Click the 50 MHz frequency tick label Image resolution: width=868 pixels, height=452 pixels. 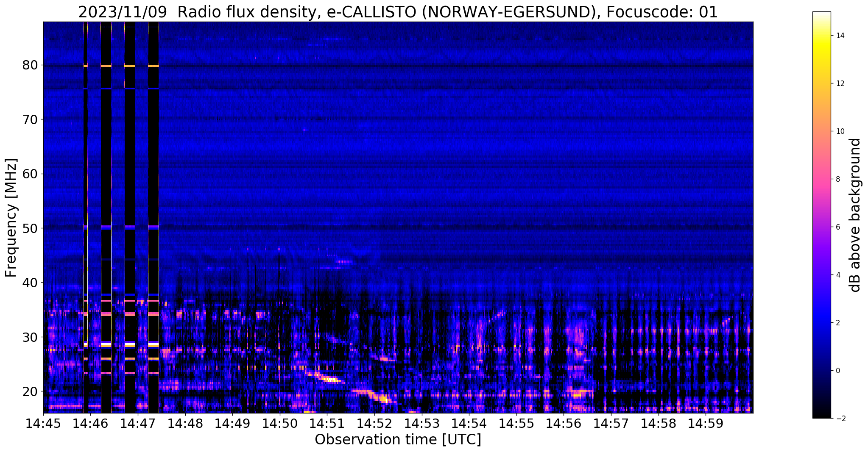30,228
